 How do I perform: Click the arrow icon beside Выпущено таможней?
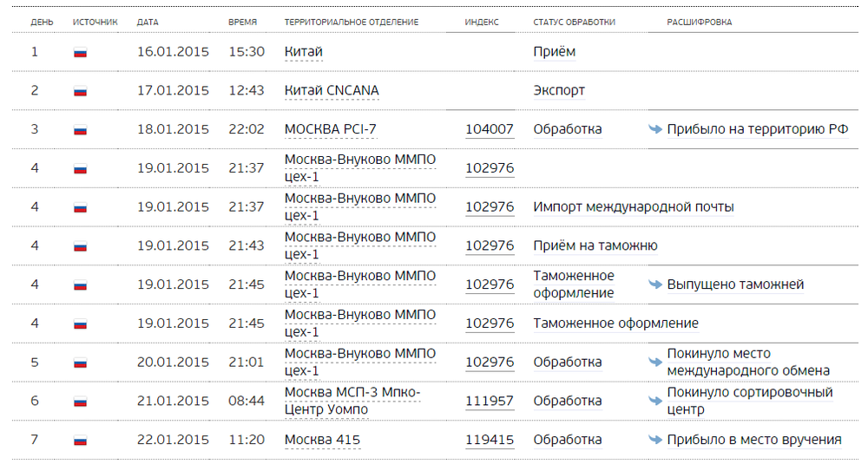(x=655, y=284)
